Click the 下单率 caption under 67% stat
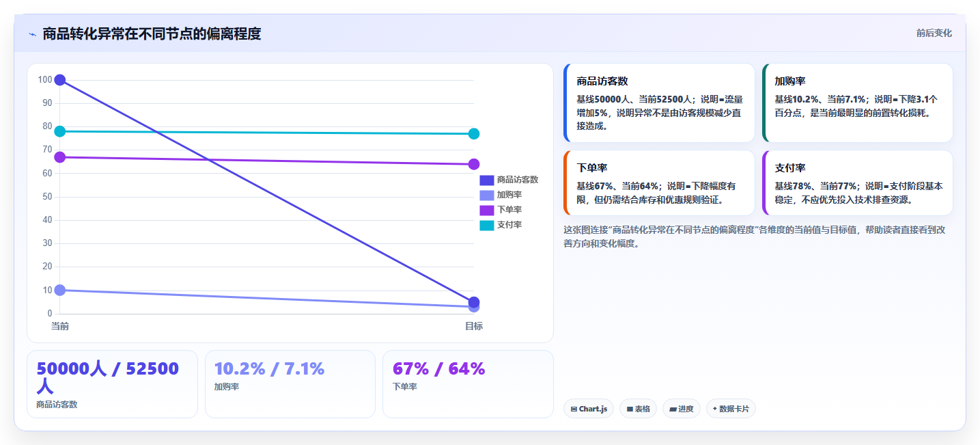The width and height of the screenshot is (980, 445). pos(405,387)
